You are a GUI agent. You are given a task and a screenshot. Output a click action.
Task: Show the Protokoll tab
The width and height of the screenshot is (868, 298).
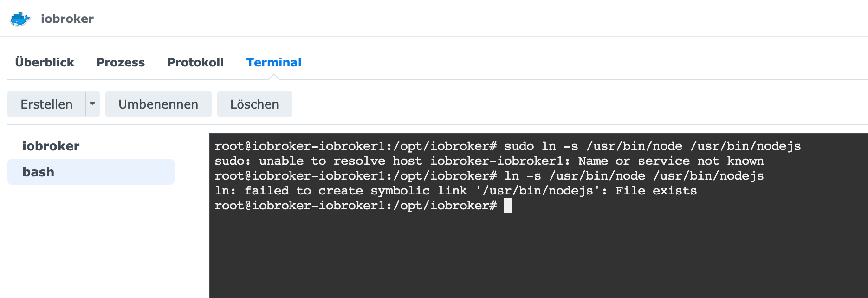coord(195,63)
